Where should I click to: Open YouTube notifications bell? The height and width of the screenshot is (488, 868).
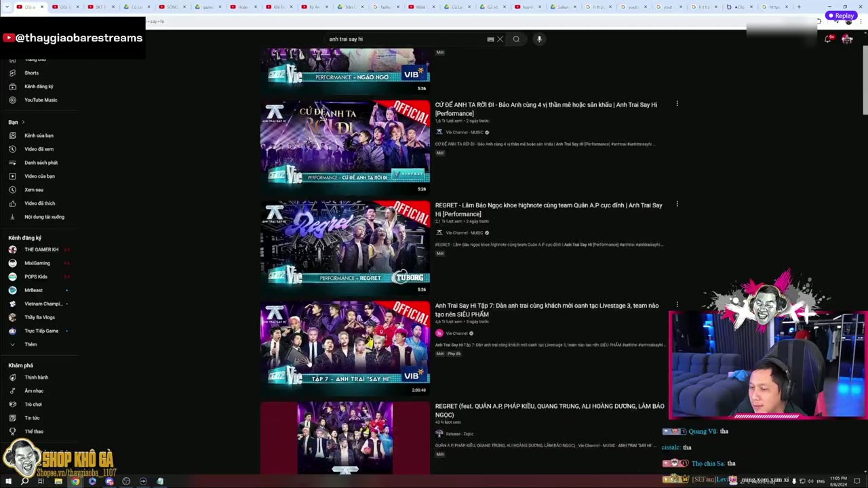coord(827,39)
